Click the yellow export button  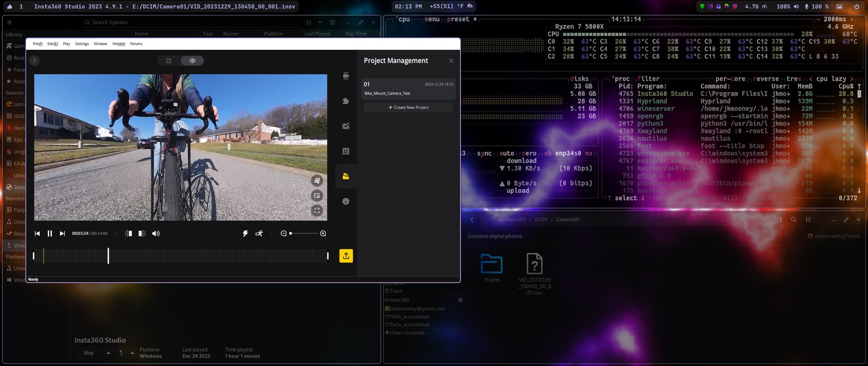click(x=346, y=256)
